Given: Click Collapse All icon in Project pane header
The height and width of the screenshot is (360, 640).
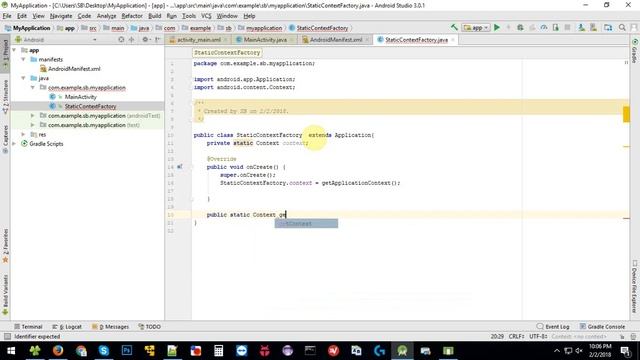Looking at the screenshot, I should pyautogui.click(x=131, y=40).
